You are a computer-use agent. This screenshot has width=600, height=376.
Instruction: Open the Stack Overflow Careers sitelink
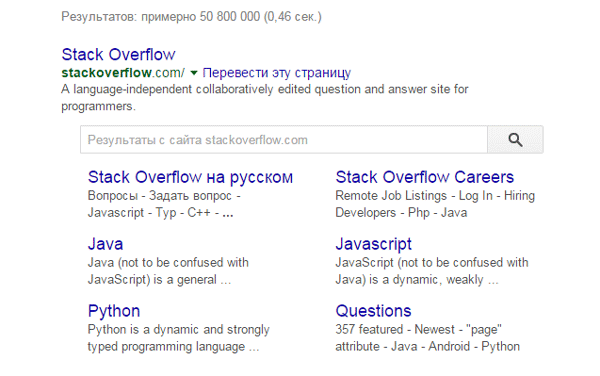424,177
